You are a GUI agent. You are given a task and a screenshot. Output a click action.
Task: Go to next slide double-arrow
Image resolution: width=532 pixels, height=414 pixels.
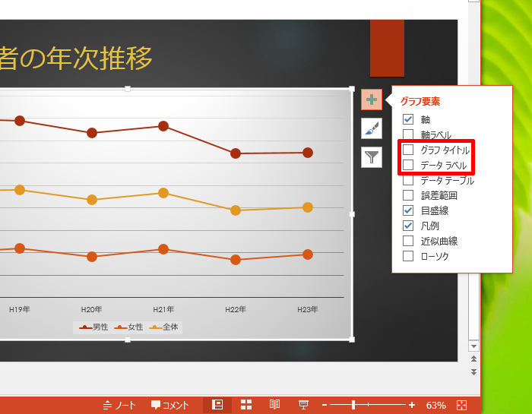point(473,372)
